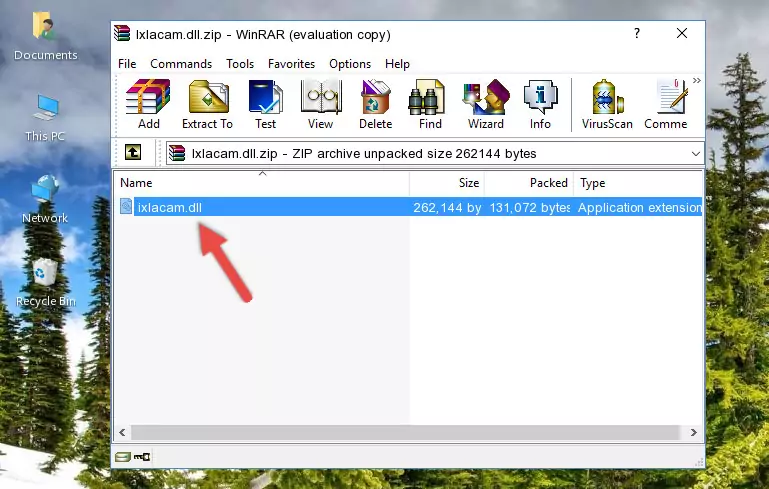
Task: Sort files by Name column
Action: click(262, 183)
